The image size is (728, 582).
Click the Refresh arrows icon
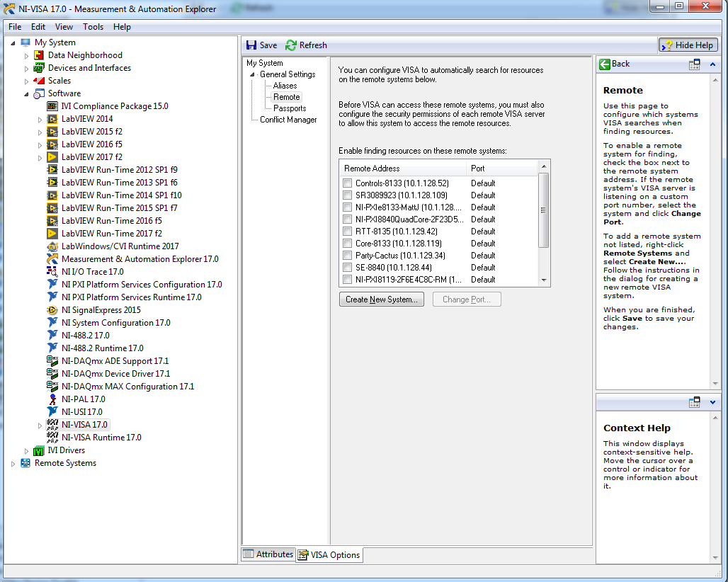click(291, 45)
